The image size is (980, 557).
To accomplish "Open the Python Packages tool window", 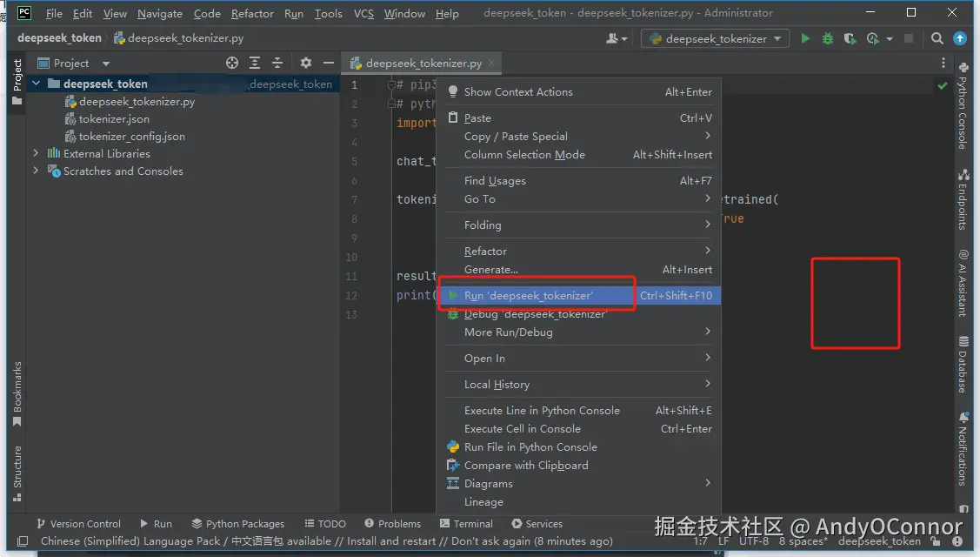I will (x=238, y=524).
